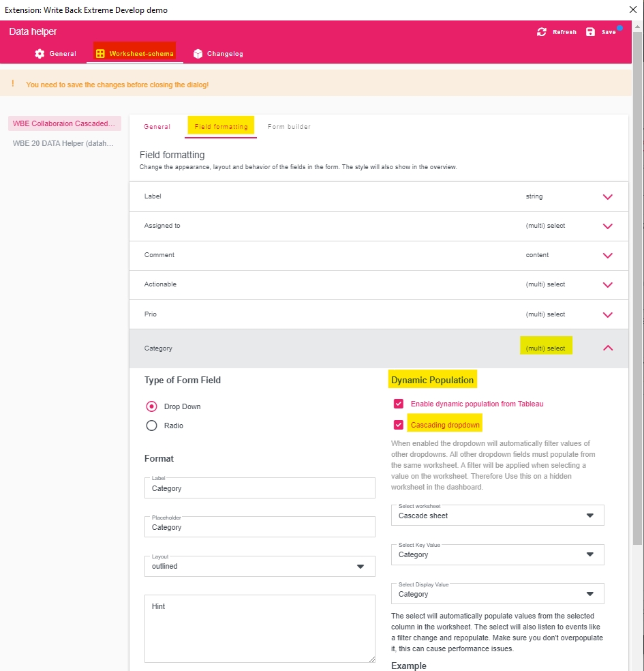Screen dimensions: 644x671
Task: Select WBE 20 DATA Helper worksheet
Action: click(63, 143)
